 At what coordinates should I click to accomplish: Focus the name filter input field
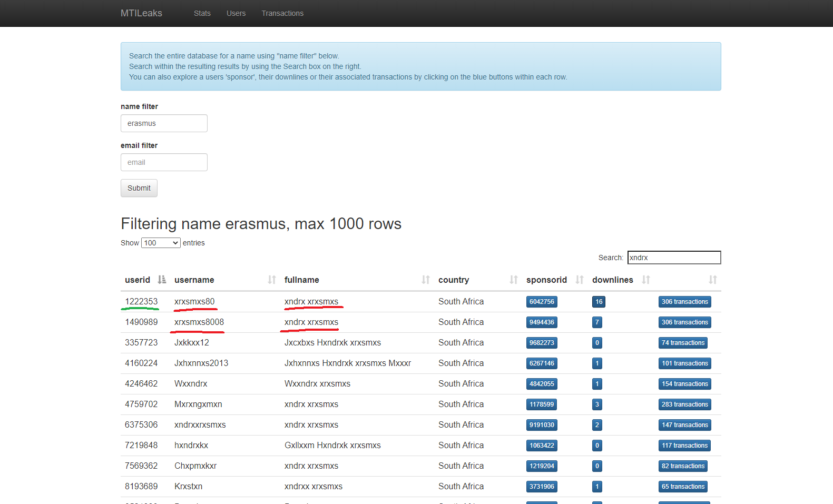tap(164, 123)
